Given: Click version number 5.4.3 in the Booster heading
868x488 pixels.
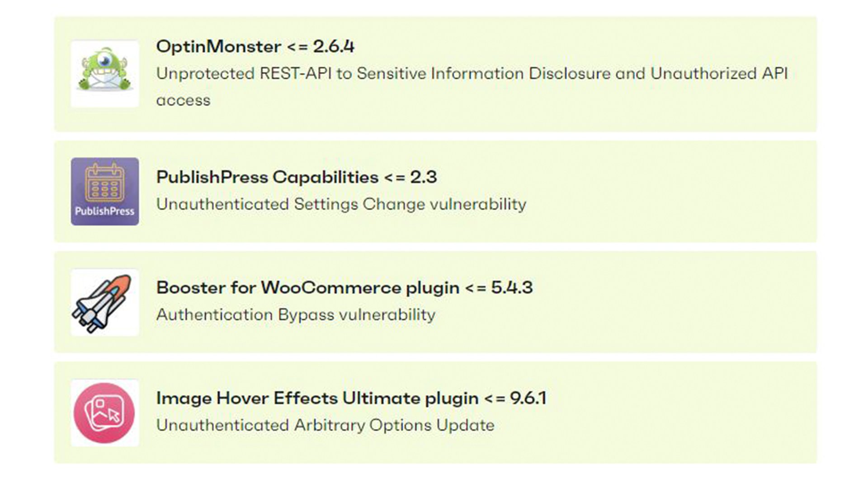Looking at the screenshot, I should (512, 287).
